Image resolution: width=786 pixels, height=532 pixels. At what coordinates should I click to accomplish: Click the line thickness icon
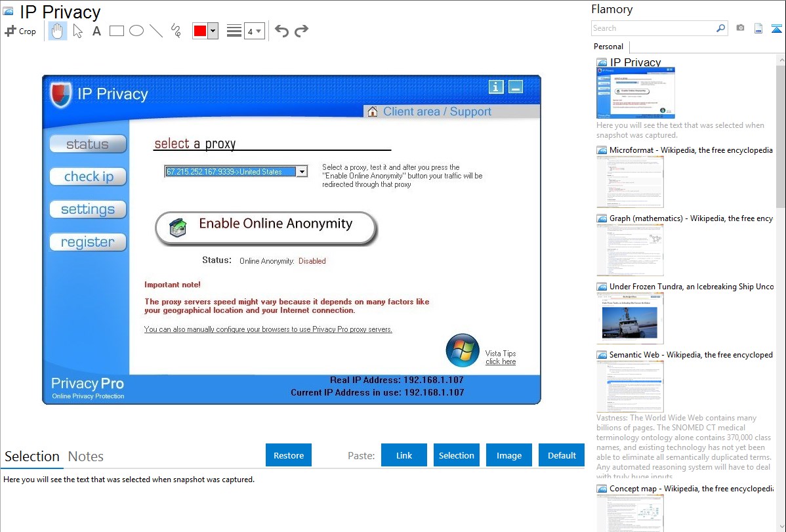[x=234, y=31]
